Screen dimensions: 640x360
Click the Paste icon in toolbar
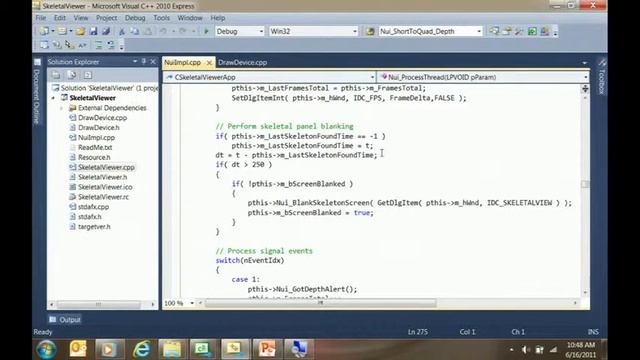coord(148,31)
